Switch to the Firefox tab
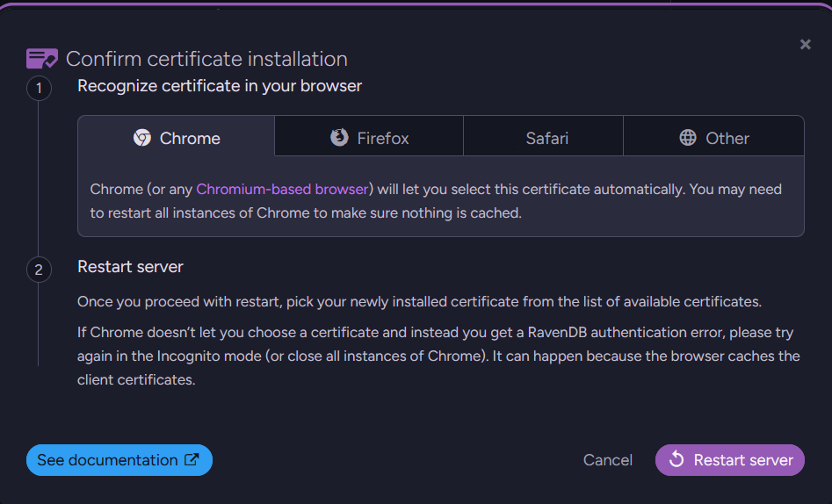This screenshot has height=504, width=832. point(369,138)
